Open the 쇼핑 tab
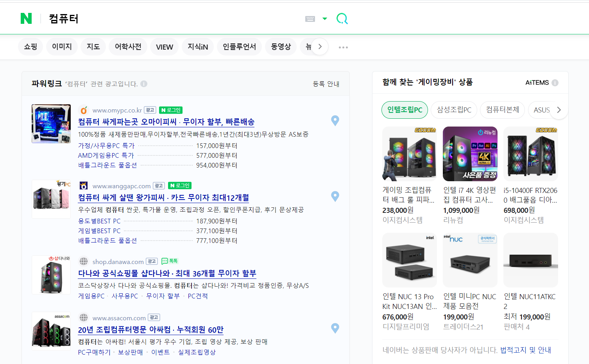The width and height of the screenshot is (589, 364). (30, 47)
